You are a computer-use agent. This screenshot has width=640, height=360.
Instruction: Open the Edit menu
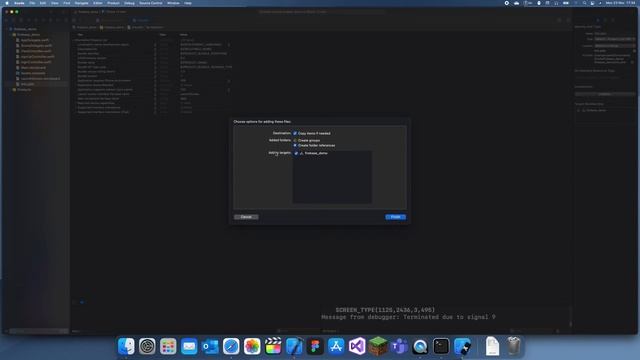(43, 3)
